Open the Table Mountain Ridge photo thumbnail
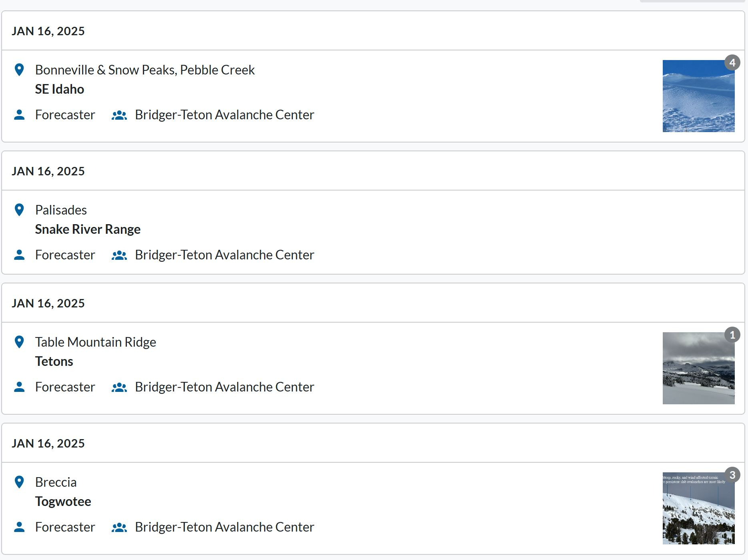 coord(698,368)
